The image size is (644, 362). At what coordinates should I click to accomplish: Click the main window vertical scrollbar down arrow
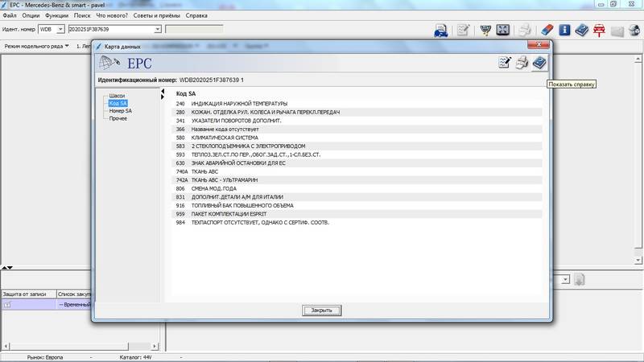(x=638, y=260)
